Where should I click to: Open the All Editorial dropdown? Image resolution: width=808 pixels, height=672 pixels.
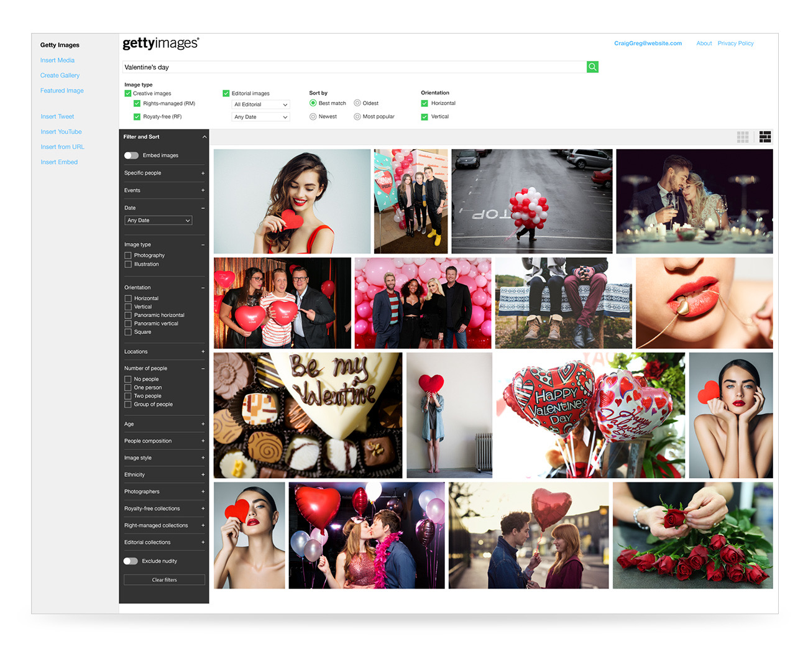[x=260, y=104]
